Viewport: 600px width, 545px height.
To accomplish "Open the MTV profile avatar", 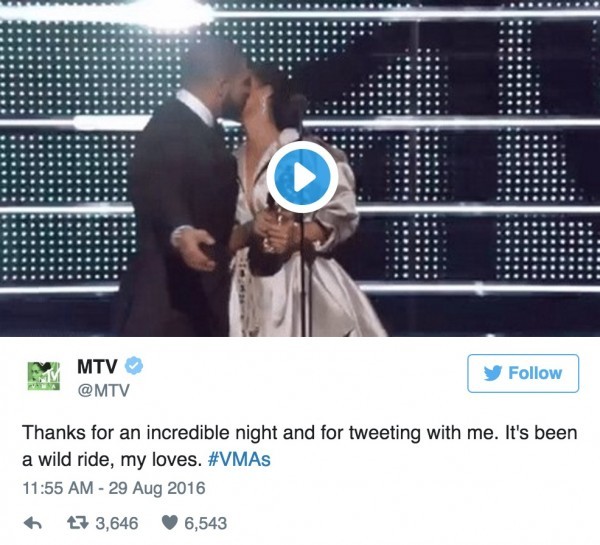I will pos(44,376).
